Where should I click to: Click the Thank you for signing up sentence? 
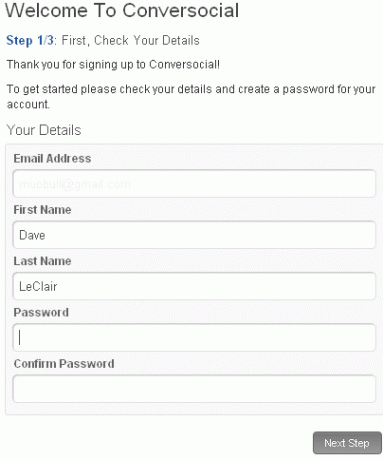click(x=113, y=64)
